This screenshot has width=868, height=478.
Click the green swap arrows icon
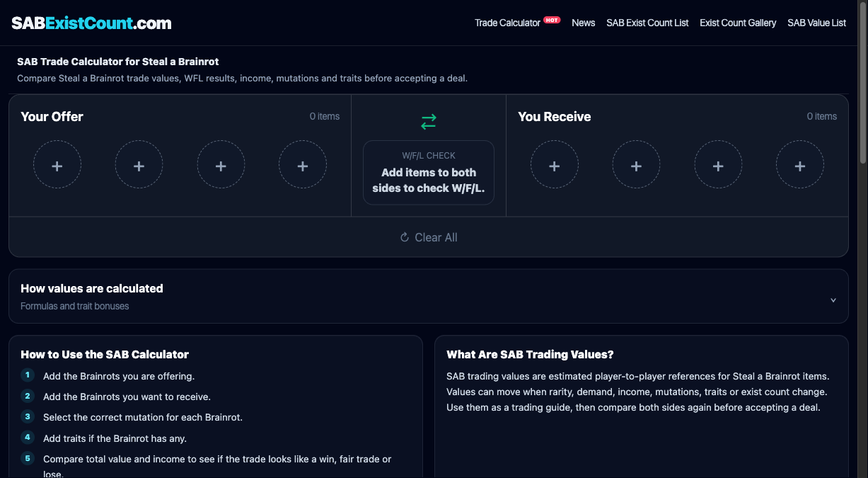click(429, 122)
